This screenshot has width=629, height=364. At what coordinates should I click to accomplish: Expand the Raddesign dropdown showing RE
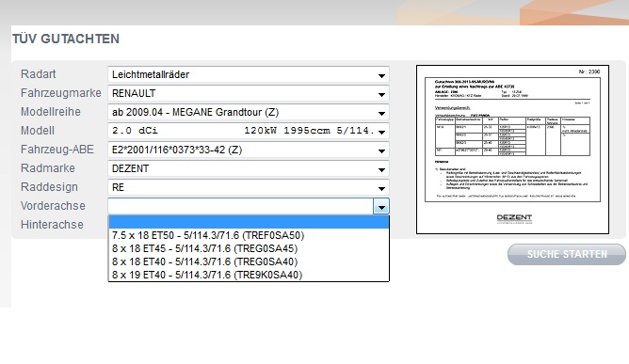[249, 187]
